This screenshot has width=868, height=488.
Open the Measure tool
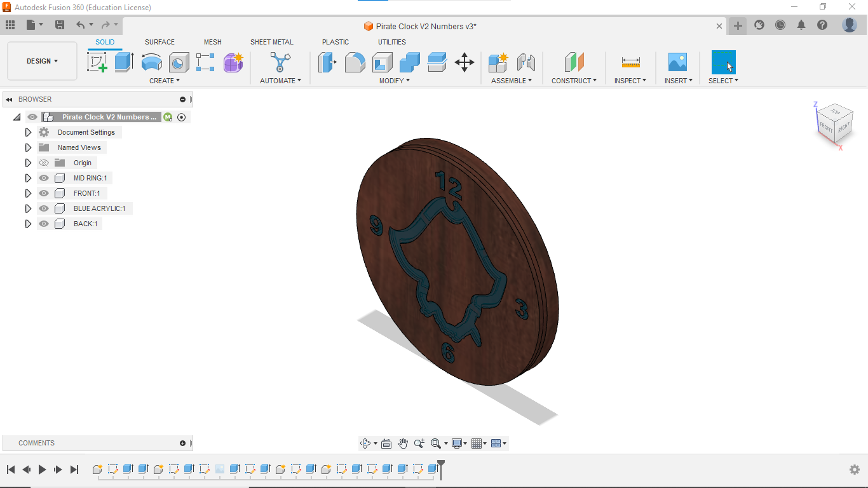point(630,62)
